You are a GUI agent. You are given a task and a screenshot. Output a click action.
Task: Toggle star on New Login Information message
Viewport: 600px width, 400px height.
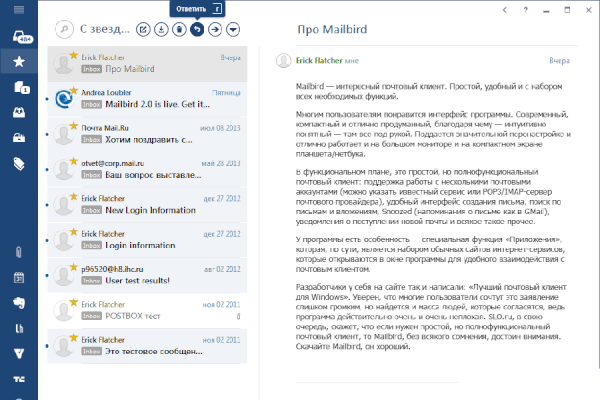click(x=74, y=196)
